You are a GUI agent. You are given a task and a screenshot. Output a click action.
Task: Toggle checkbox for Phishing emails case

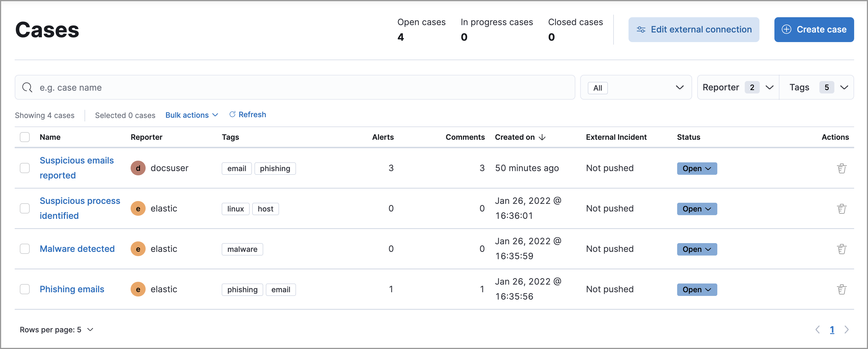point(24,289)
